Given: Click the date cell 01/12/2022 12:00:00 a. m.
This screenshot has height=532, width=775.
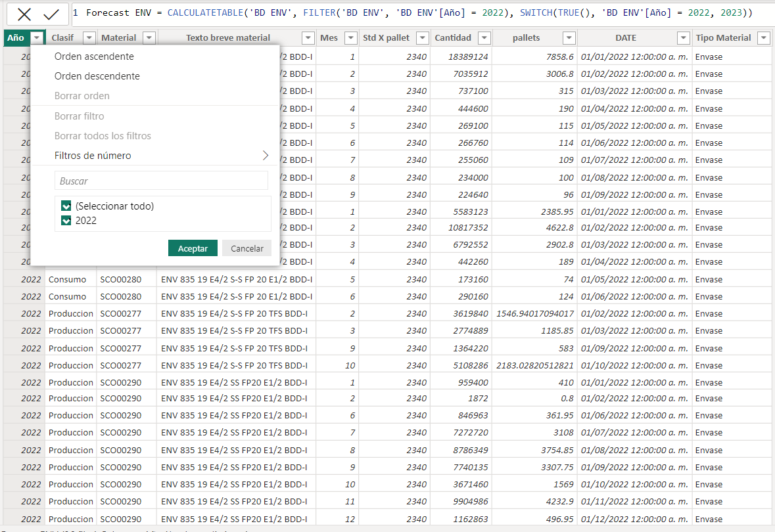Looking at the screenshot, I should 634,519.
